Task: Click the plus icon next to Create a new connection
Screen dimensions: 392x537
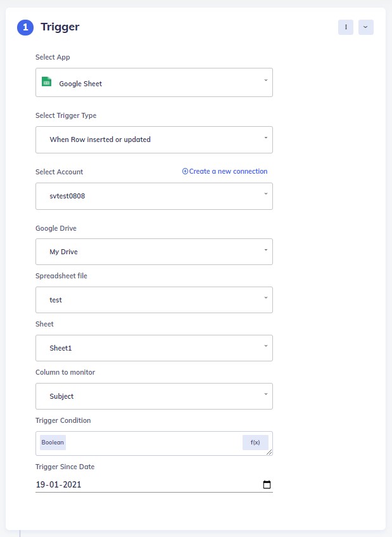Action: [184, 171]
